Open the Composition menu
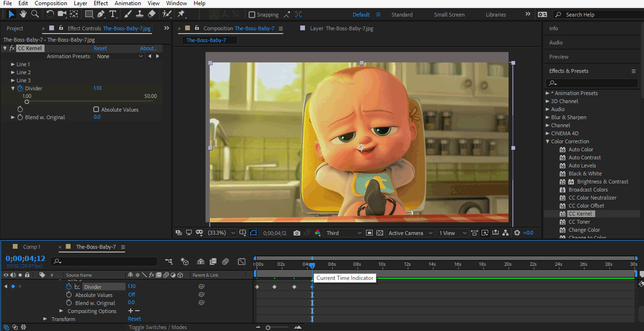 tap(51, 3)
